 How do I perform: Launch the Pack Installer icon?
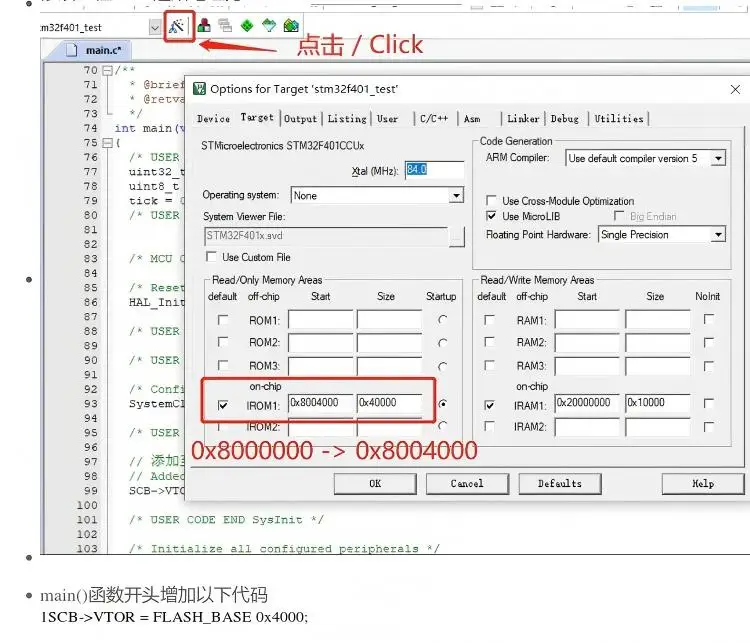(291, 25)
